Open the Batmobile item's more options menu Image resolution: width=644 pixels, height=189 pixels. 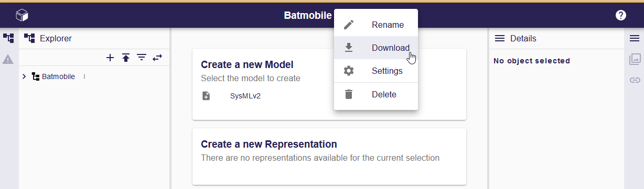pos(84,76)
